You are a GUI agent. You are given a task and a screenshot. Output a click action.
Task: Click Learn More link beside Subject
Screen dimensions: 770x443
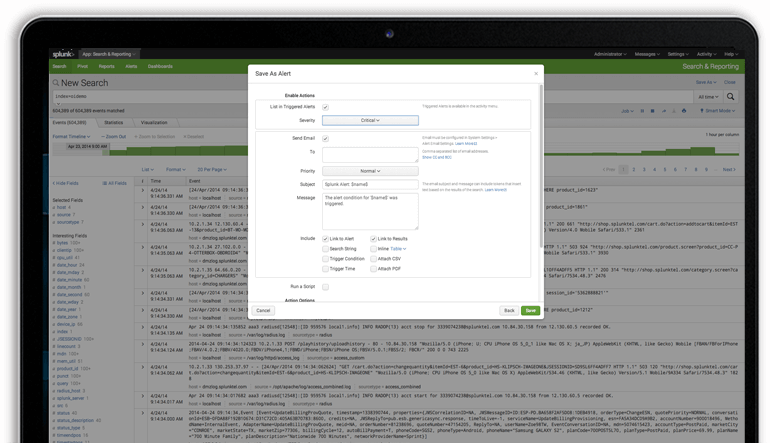coord(495,190)
